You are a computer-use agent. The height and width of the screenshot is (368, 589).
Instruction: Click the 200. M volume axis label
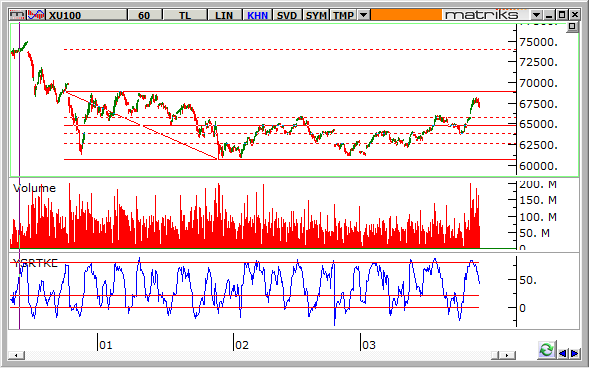(x=538, y=184)
